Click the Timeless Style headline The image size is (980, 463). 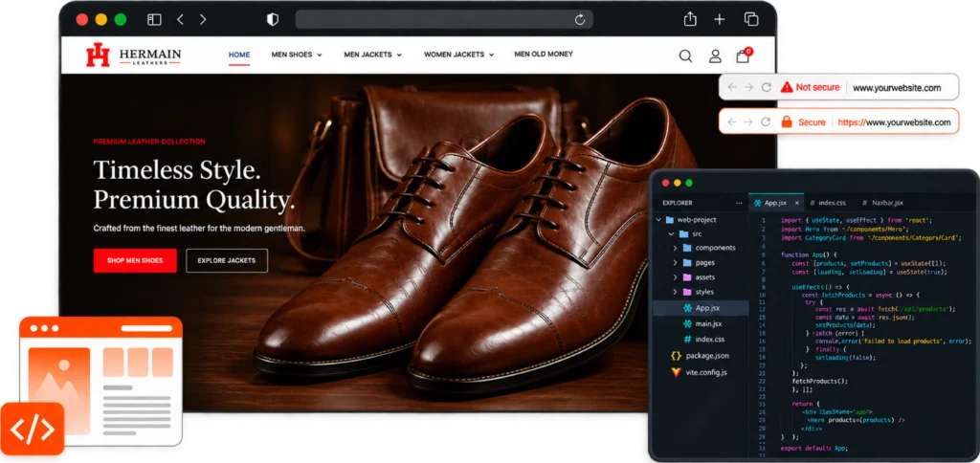pos(177,170)
